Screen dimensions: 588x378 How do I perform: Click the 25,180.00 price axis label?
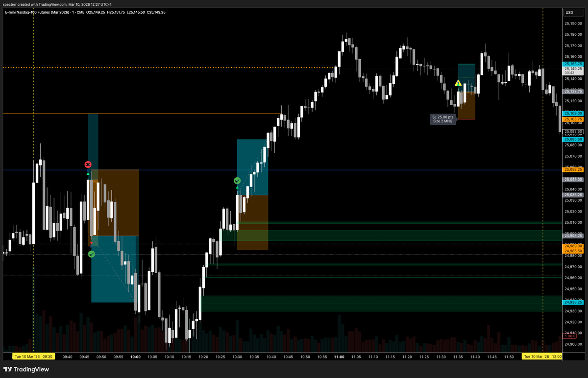(x=573, y=34)
